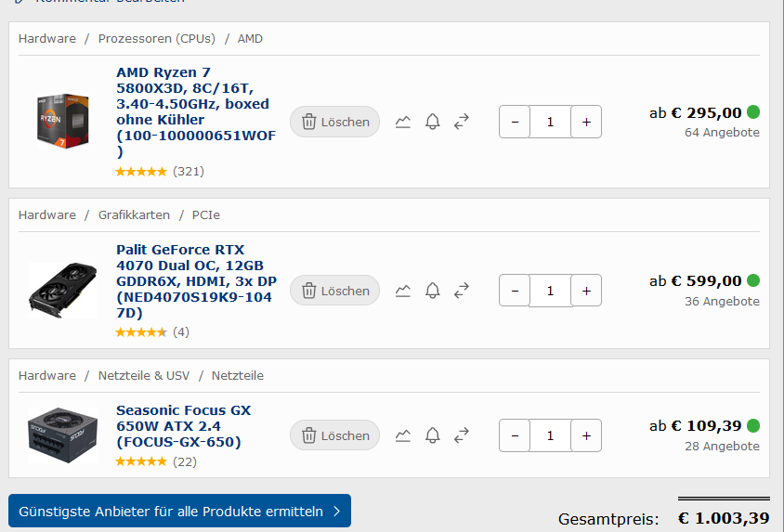The image size is (784, 532).
Task: Delete Ryzen 7 5800X3D with Löschen button
Action: (335, 122)
